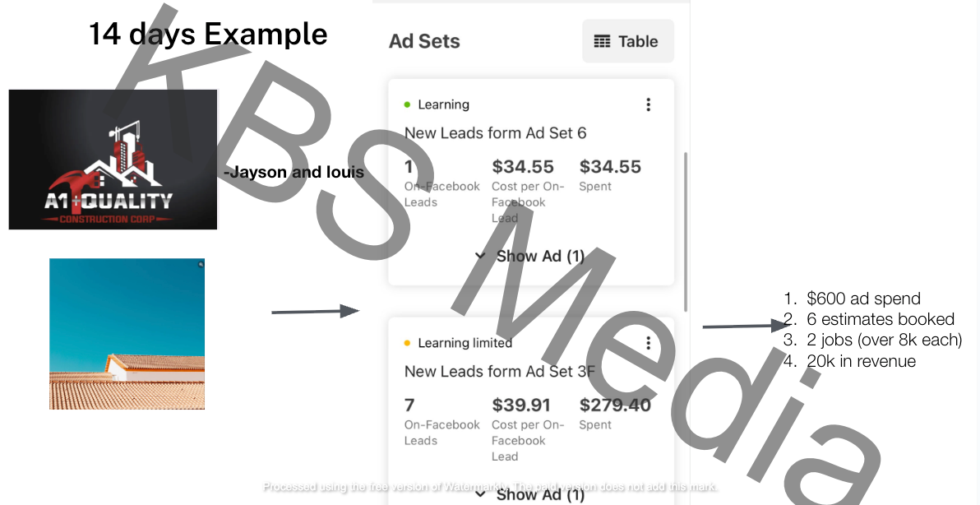
Task: Open New Leads form Ad Set 3F title
Action: pyautogui.click(x=499, y=372)
